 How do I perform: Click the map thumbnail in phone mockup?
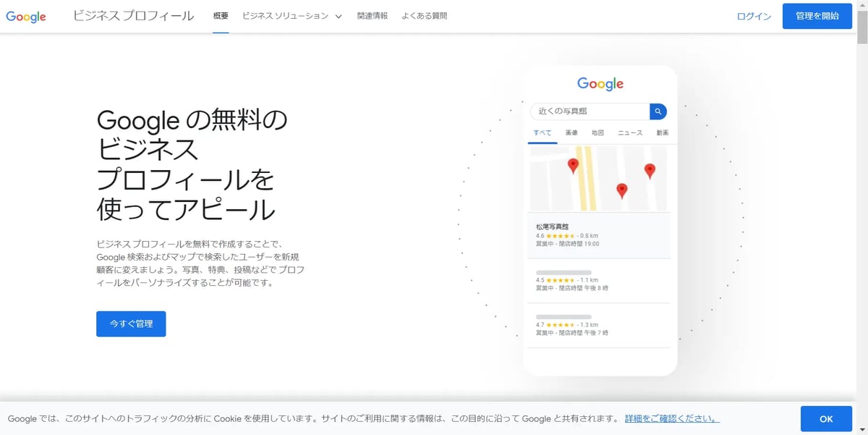[600, 178]
